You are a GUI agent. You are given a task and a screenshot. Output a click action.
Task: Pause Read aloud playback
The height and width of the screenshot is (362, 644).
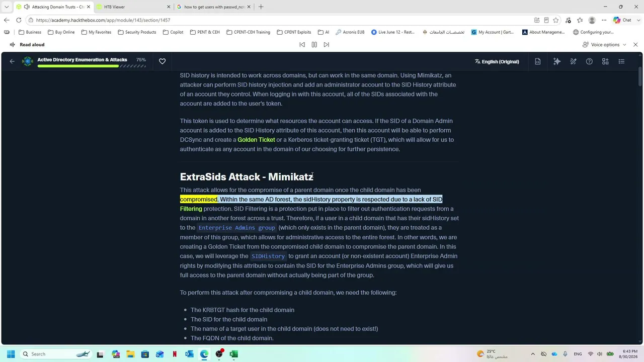click(314, 45)
